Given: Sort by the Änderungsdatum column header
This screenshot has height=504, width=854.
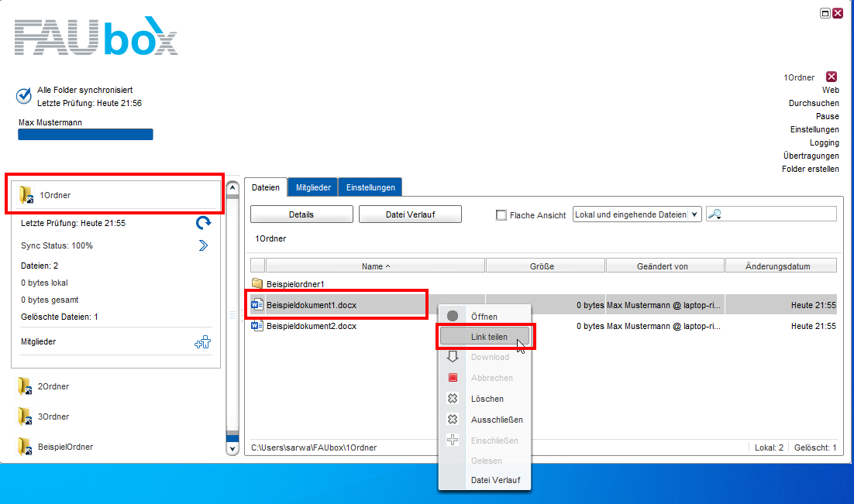Looking at the screenshot, I should point(781,266).
